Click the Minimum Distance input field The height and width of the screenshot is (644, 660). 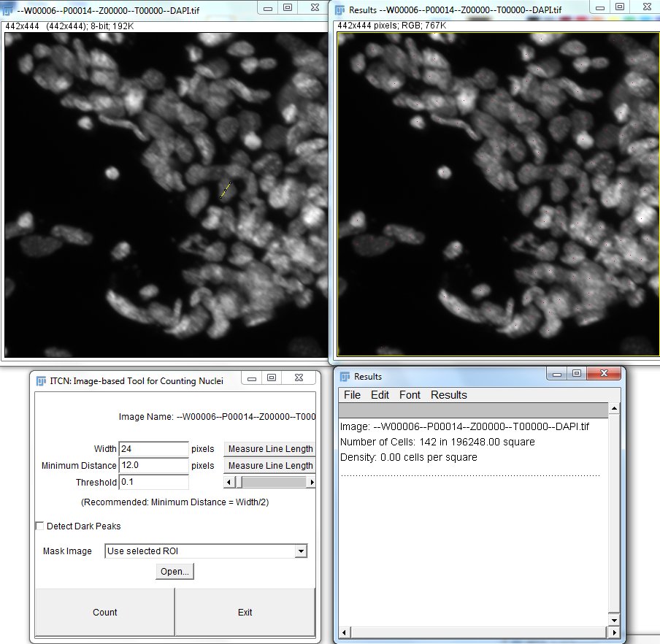153,466
